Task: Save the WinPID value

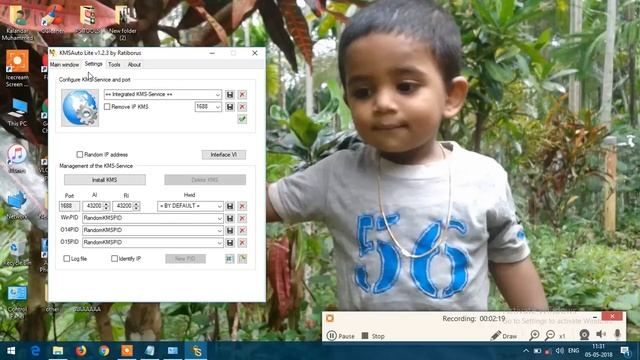Action: pyautogui.click(x=230, y=218)
